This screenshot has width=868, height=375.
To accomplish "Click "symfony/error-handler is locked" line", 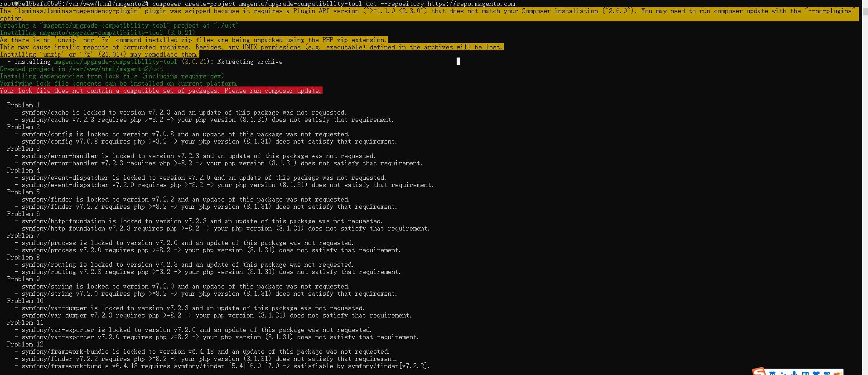I will pyautogui.click(x=195, y=156).
